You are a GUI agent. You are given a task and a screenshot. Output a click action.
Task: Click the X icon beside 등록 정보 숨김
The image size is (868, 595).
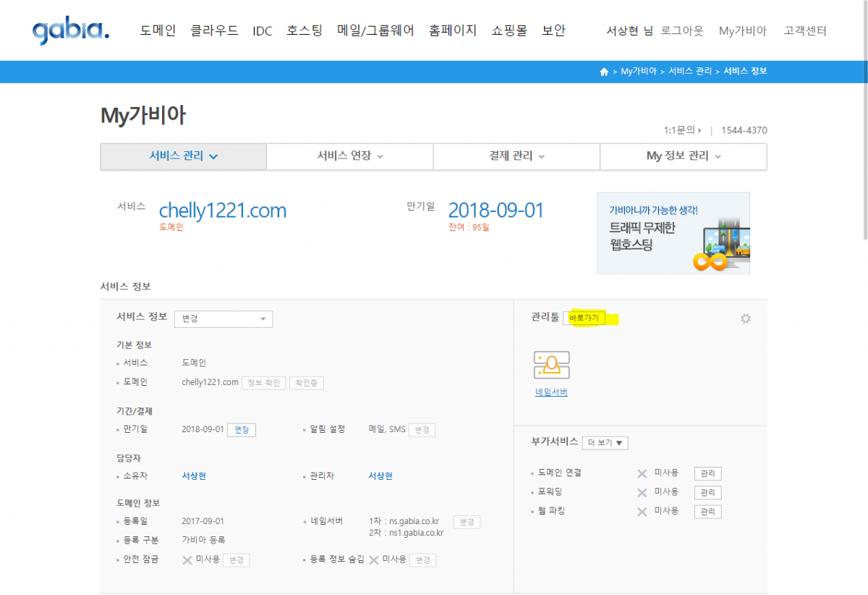tap(374, 560)
